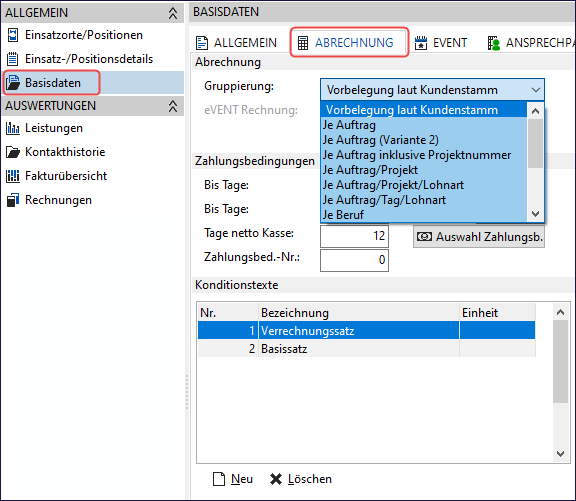Switch to the ALLGEMEIN tab in Basisdaten
The image size is (576, 501).
click(x=236, y=43)
